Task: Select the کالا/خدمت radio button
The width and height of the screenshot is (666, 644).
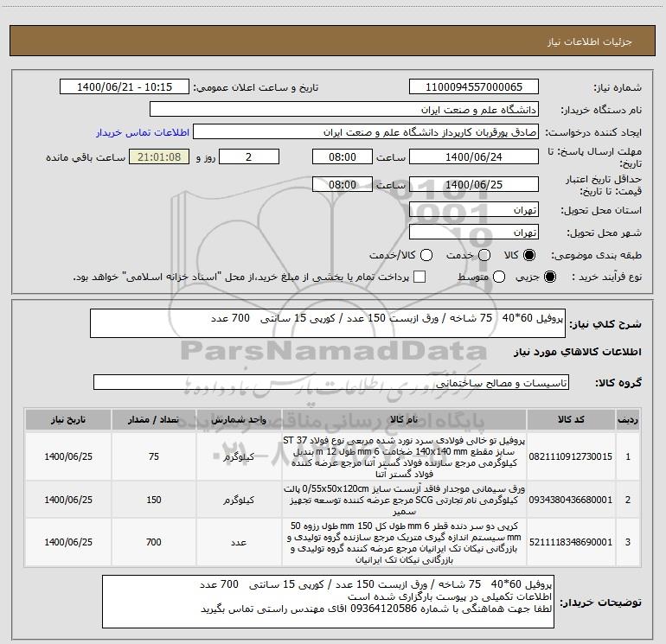Action: click(x=426, y=255)
